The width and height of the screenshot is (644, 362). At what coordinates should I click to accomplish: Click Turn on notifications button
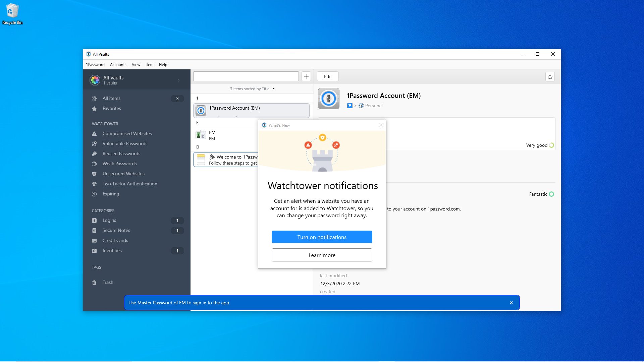(322, 237)
